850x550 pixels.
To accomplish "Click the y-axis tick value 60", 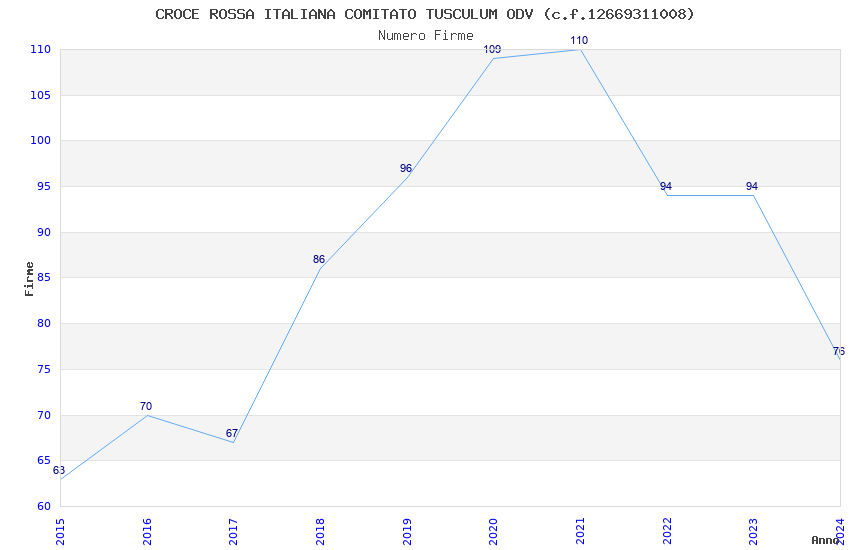I will click(x=44, y=507).
